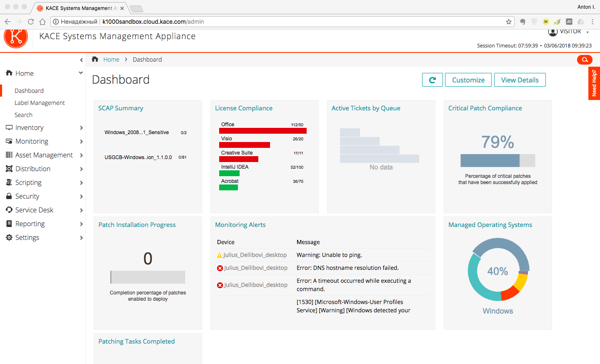
Task: Click the browser forward arrow
Action: click(19, 22)
